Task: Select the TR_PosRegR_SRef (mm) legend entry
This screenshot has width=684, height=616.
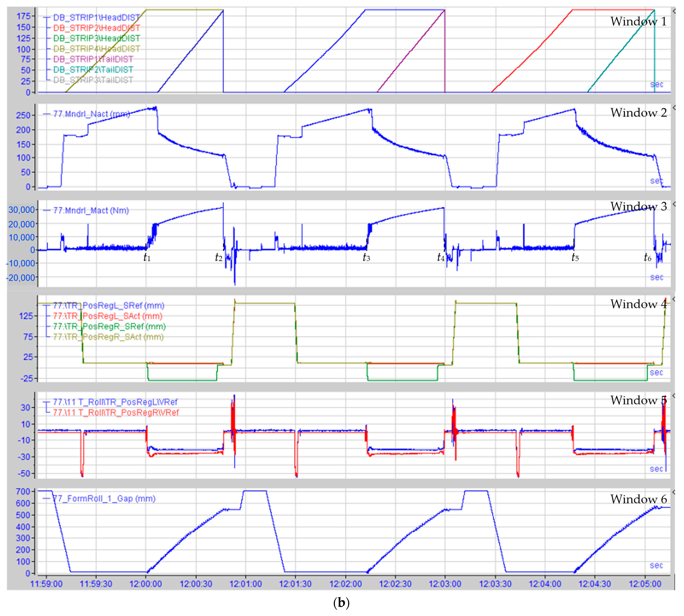Action: coord(109,327)
